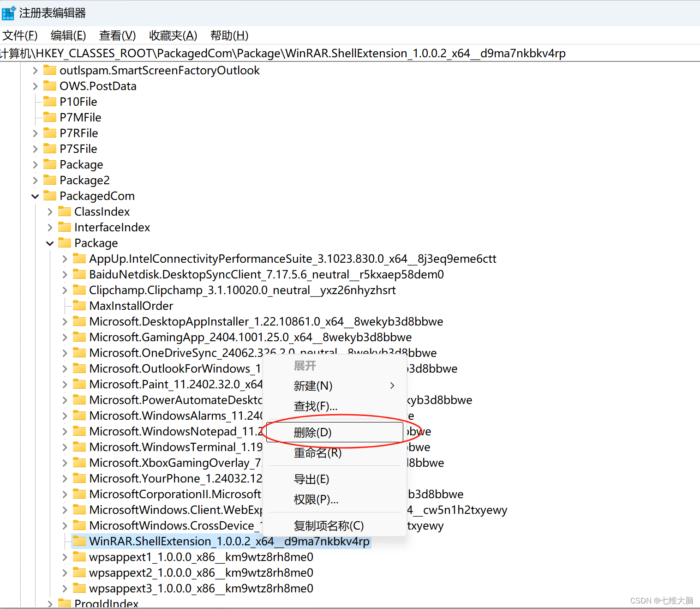
Task: Select the top-level Package key above Package2
Action: 81,165
